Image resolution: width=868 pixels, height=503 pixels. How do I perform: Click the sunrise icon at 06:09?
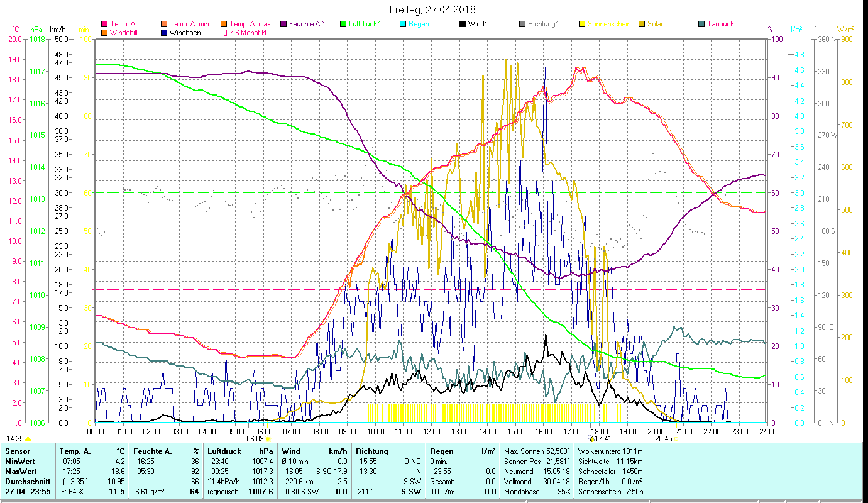268,439
